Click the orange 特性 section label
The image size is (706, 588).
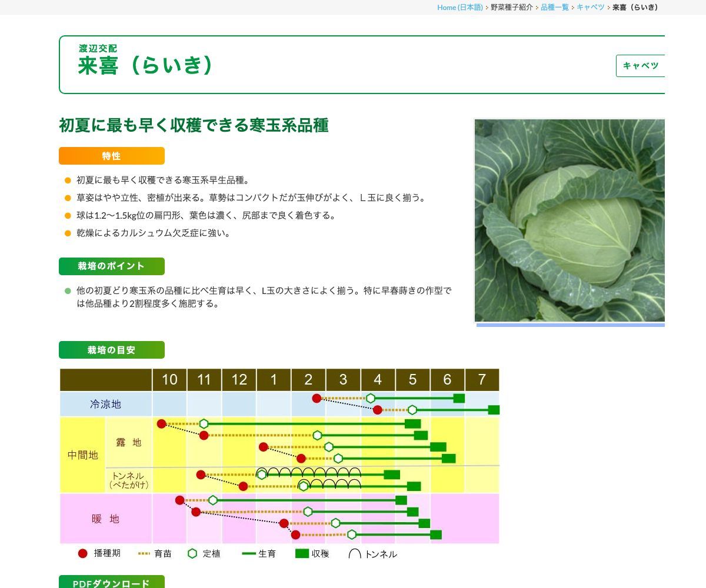[111, 156]
